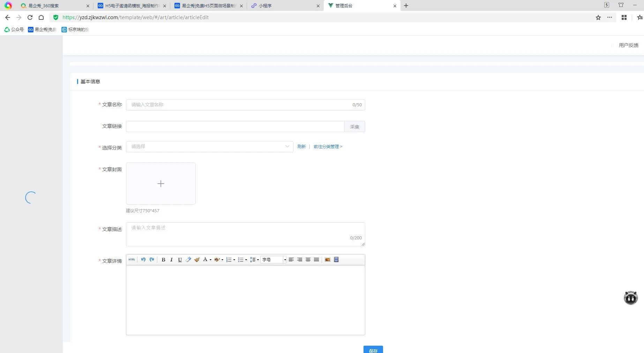Open a new browser tab
Image resolution: width=644 pixels, height=353 pixels.
[x=406, y=6]
